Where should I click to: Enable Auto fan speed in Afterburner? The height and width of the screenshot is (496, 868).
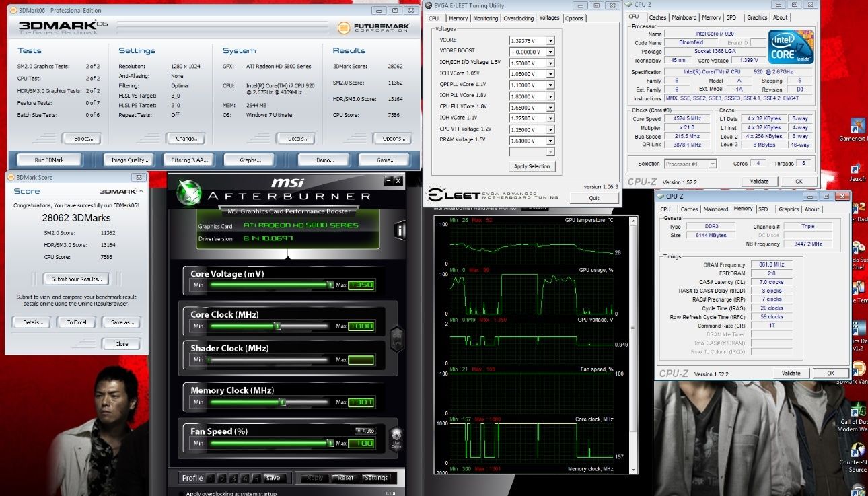365,431
